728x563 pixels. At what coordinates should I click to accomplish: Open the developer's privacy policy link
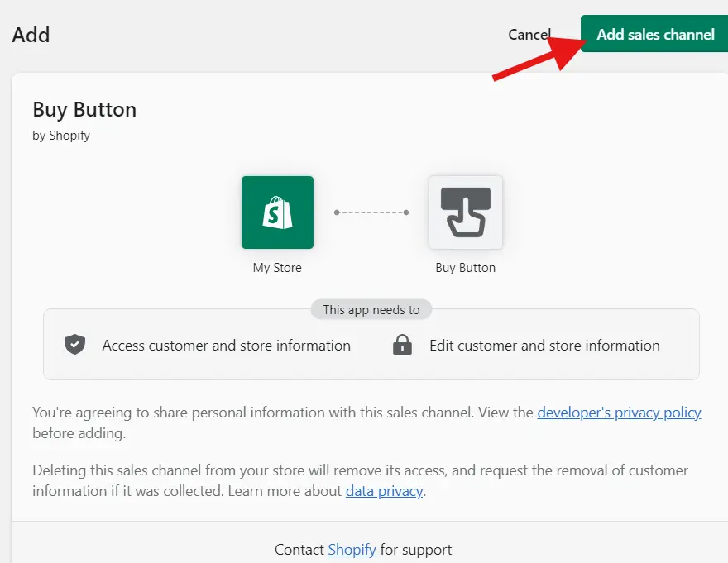click(x=619, y=413)
